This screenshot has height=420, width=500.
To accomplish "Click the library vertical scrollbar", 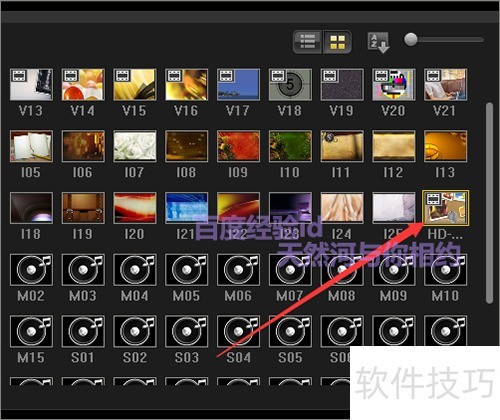I will click(489, 203).
